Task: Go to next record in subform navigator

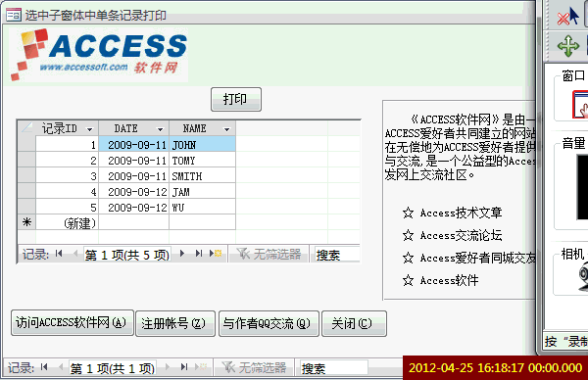Action: point(182,254)
